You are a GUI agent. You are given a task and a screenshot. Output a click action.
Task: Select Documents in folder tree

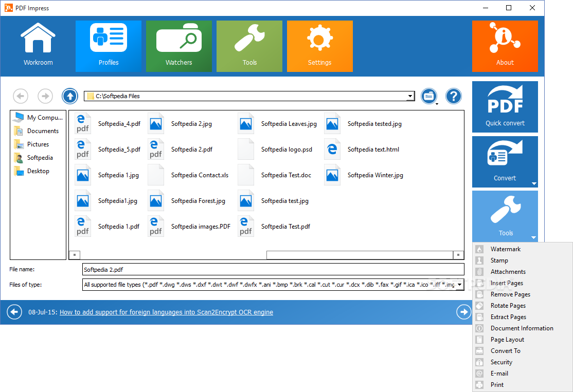click(x=36, y=130)
